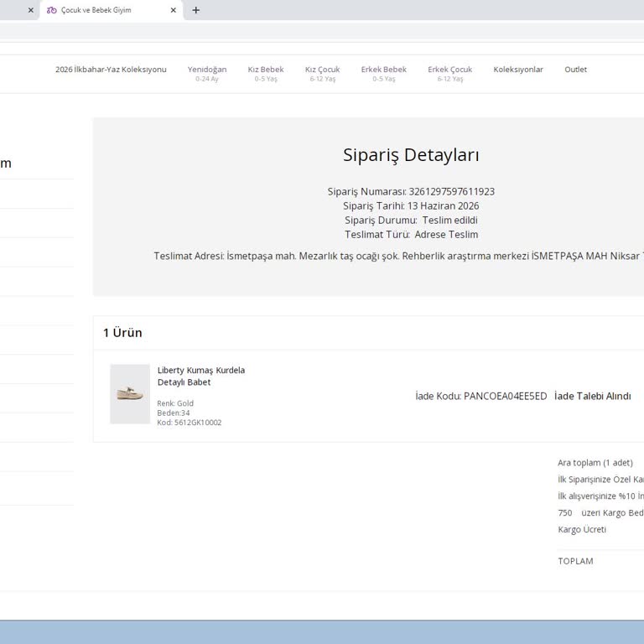
Task: Click the order number 3261297597611923
Action: coord(451,192)
